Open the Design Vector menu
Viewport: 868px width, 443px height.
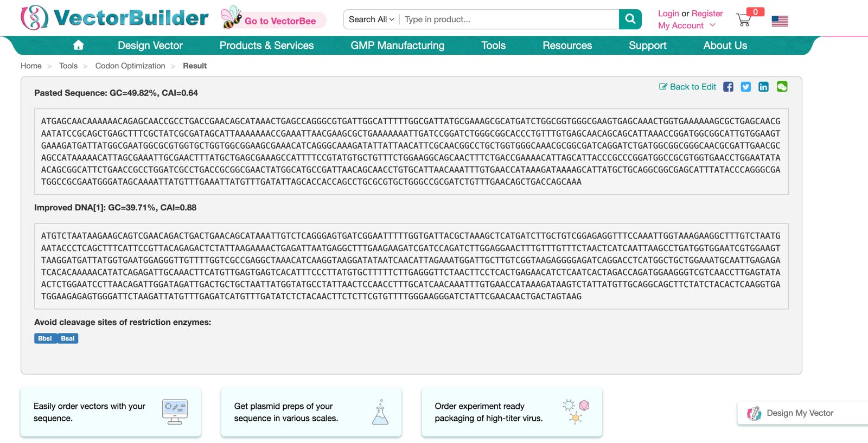point(150,46)
